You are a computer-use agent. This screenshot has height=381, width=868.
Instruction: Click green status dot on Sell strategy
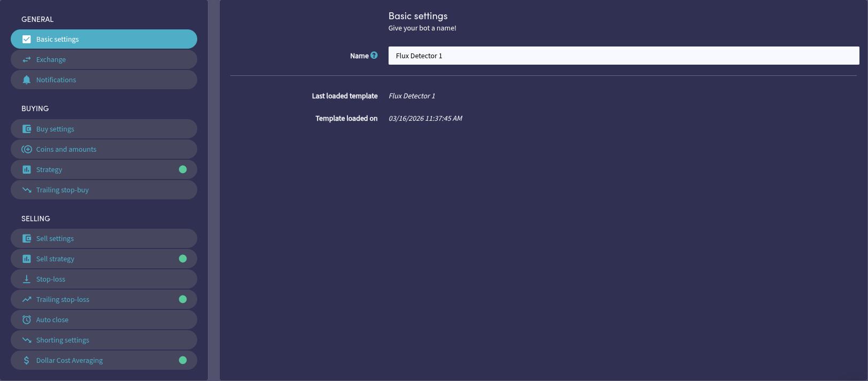183,259
